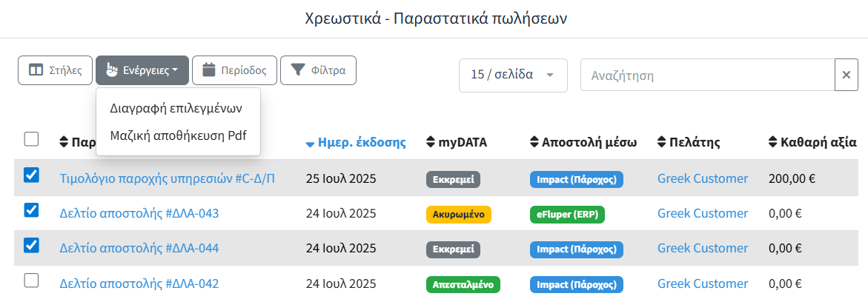The width and height of the screenshot is (868, 299).
Task: Choose Μαζική αποθήκευση Pdf from the menu
Action: click(x=178, y=136)
